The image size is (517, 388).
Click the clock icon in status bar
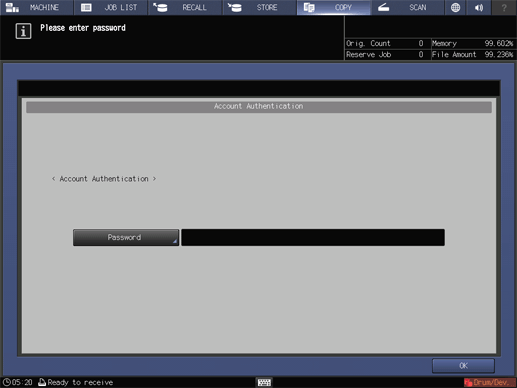6,382
